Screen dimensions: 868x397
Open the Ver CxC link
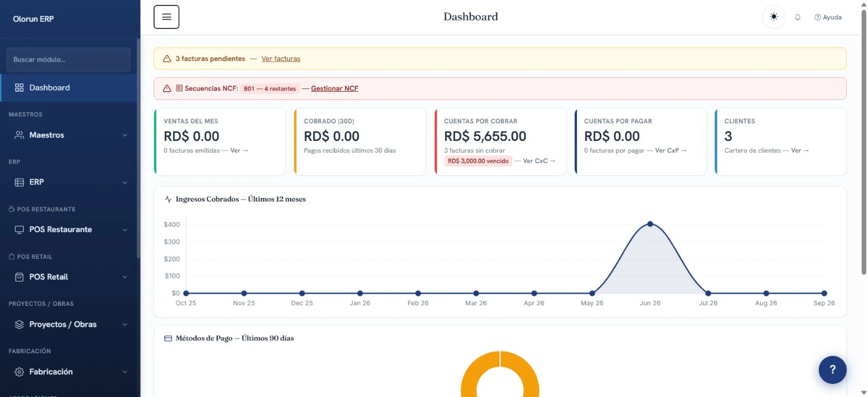(x=539, y=161)
